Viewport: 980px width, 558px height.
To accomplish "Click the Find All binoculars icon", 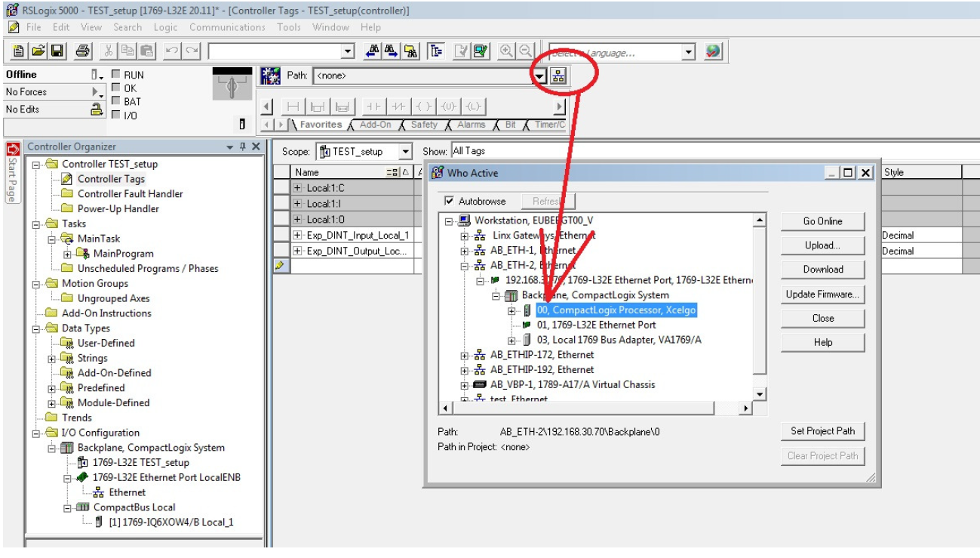I will 410,52.
